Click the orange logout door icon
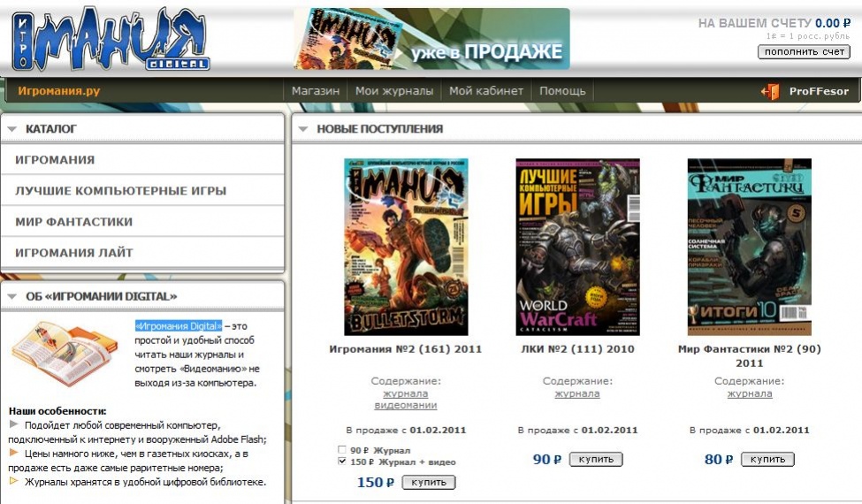Screen dimensions: 862x504 point(770,91)
